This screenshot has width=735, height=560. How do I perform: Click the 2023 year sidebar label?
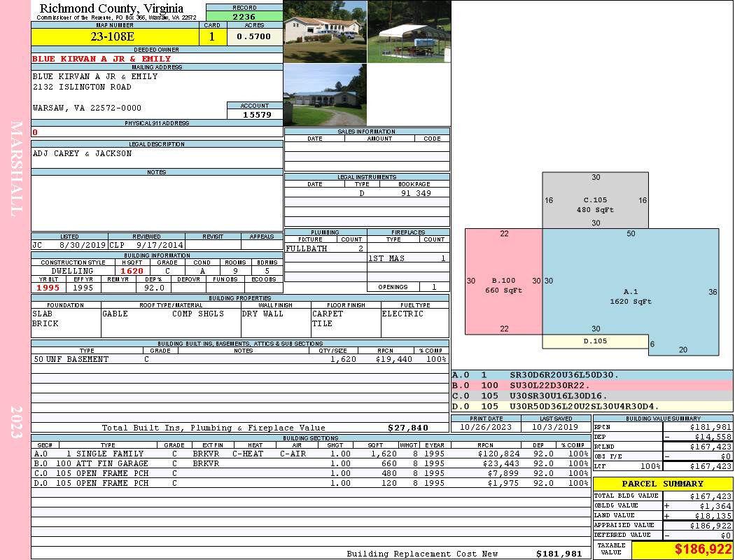point(16,422)
